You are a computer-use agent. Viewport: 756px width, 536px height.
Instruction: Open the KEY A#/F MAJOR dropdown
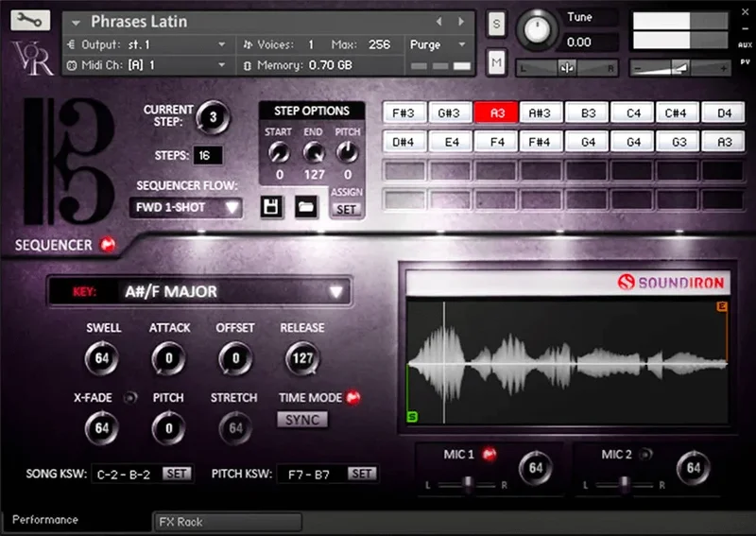click(x=199, y=291)
